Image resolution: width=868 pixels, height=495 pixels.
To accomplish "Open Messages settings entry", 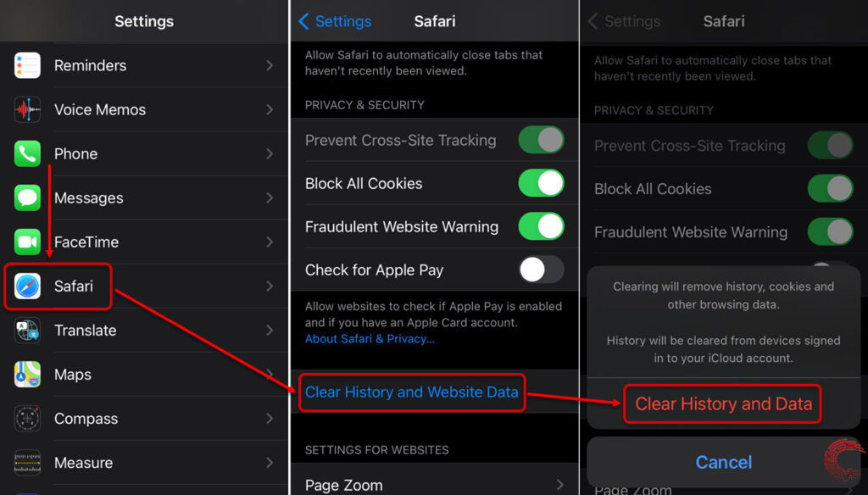I will point(144,197).
